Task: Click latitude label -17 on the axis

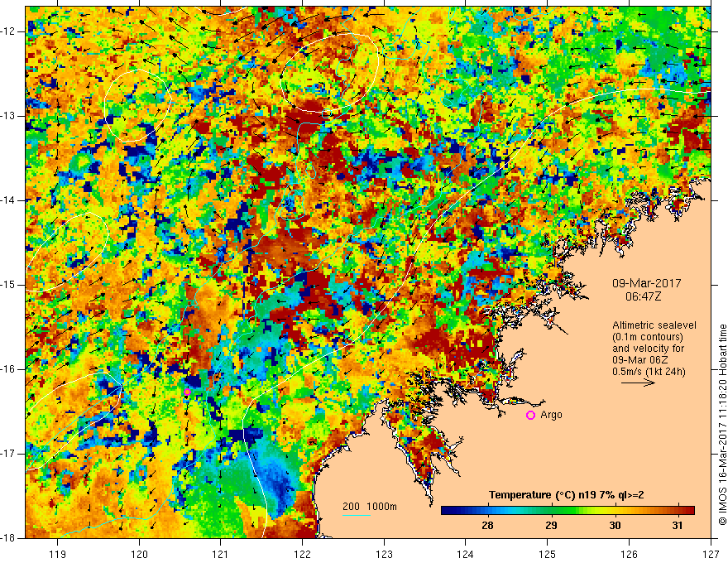Action: 8,454
